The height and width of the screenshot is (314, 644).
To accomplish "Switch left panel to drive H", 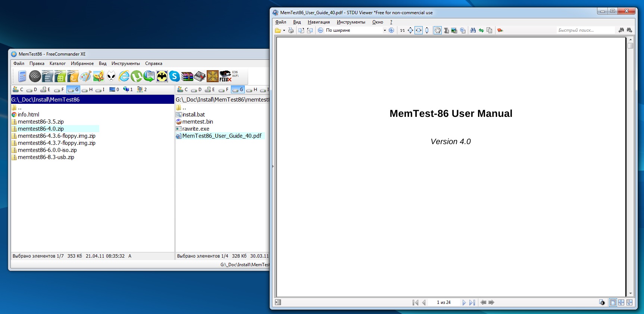I will [x=87, y=90].
